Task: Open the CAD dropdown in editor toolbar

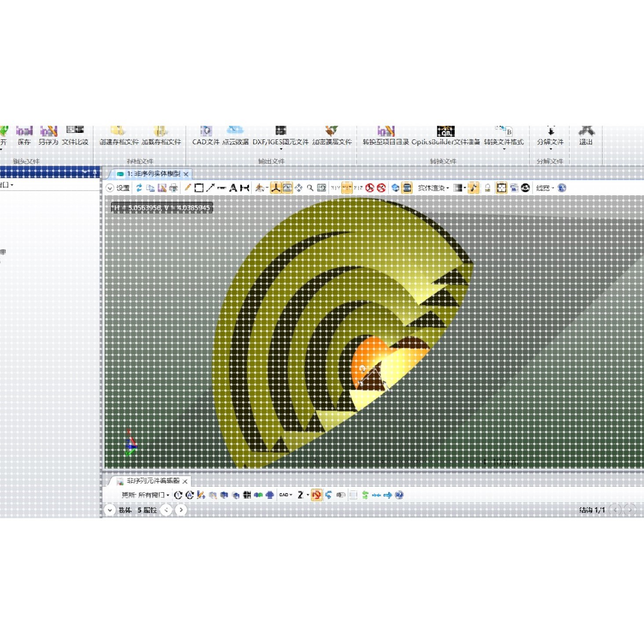Action: (286, 495)
